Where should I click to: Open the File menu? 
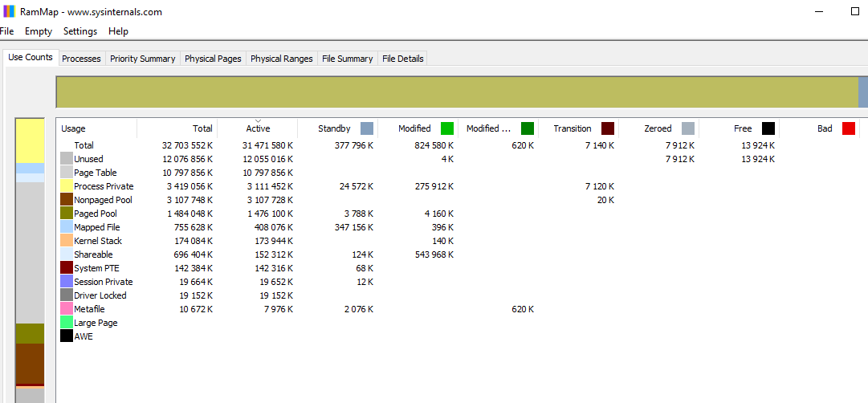pyautogui.click(x=6, y=31)
